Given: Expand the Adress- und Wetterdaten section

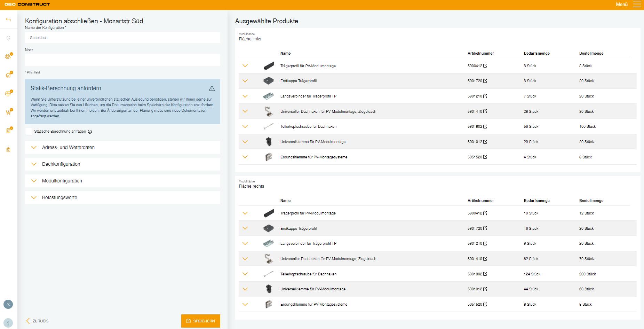Looking at the screenshot, I should coord(122,147).
